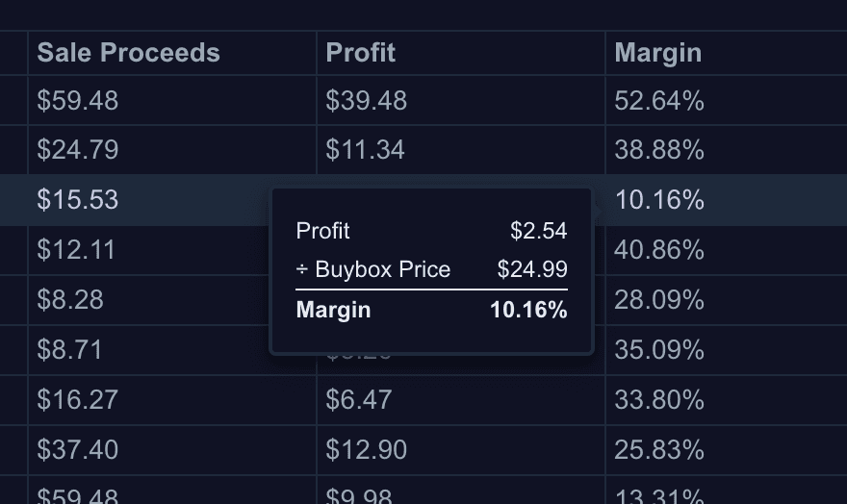Click the 40.86% margin cell
Image resolution: width=847 pixels, height=504 pixels.
659,250
